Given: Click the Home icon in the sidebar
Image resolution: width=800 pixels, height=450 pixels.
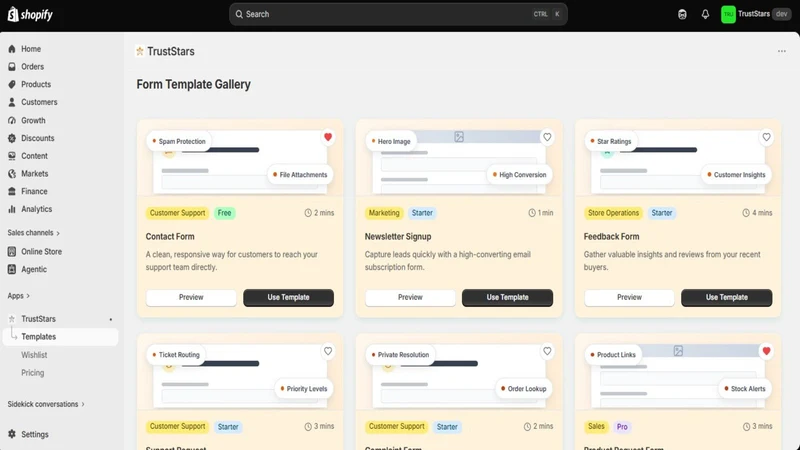Looking at the screenshot, I should click(12, 49).
